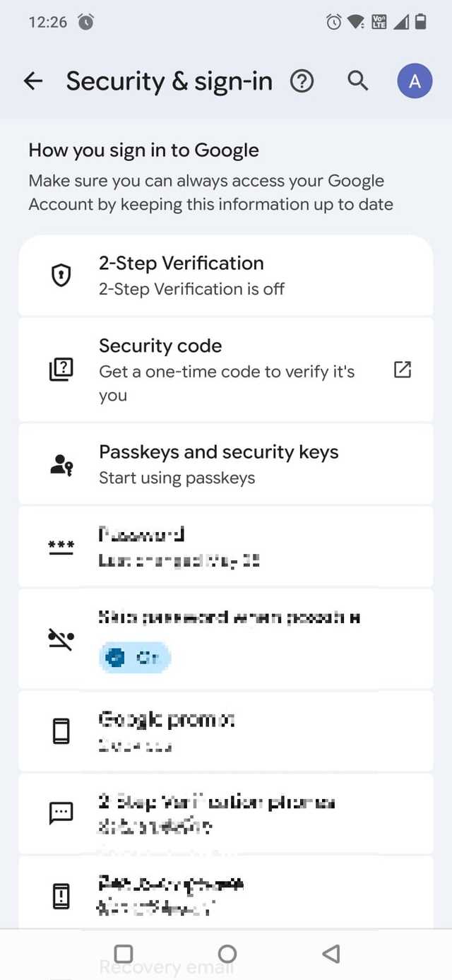Tap the skip password crossed icon

tap(61, 639)
